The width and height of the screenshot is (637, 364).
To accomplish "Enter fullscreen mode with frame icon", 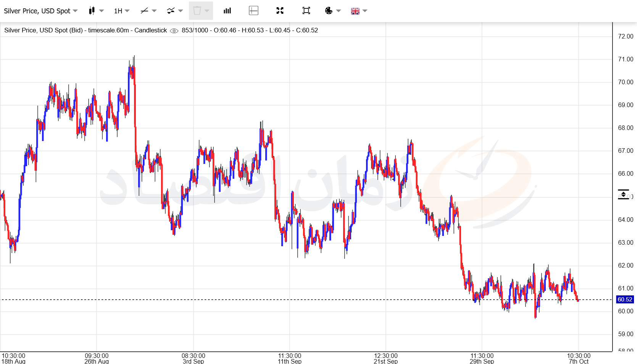I will 306,11.
